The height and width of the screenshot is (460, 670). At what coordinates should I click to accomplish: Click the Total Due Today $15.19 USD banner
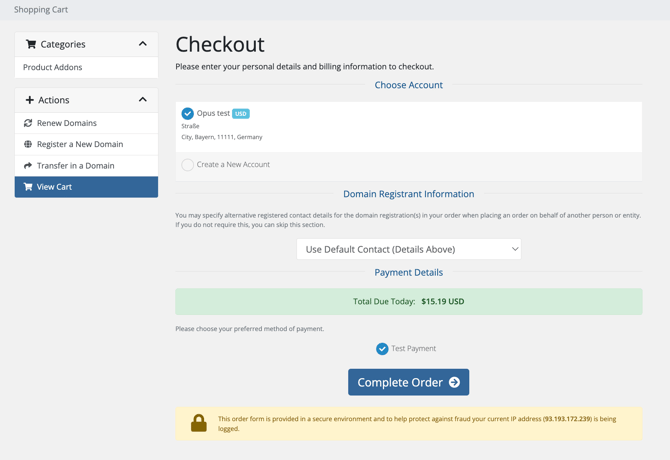point(408,302)
